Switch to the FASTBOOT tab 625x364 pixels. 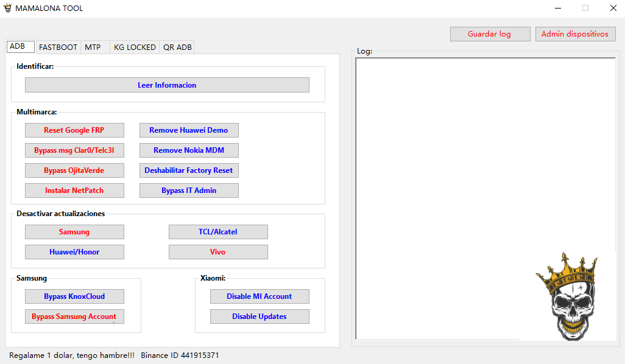58,47
